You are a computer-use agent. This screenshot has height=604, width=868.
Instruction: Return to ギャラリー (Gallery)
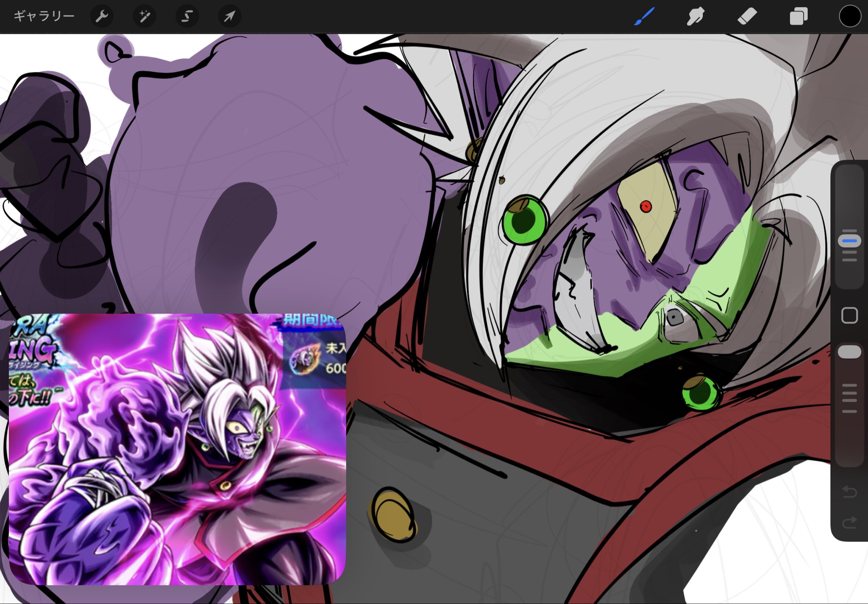(x=44, y=17)
